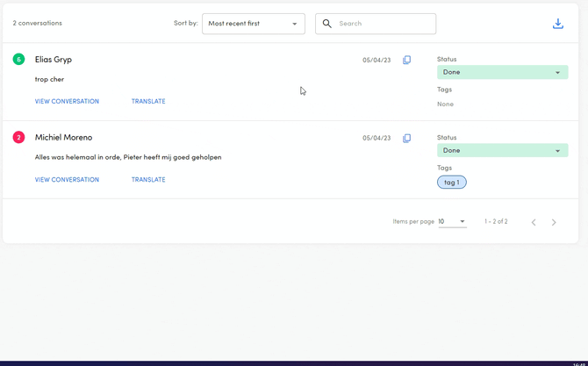Go to next page arrow
Image resolution: width=588 pixels, height=366 pixels.
(x=554, y=222)
